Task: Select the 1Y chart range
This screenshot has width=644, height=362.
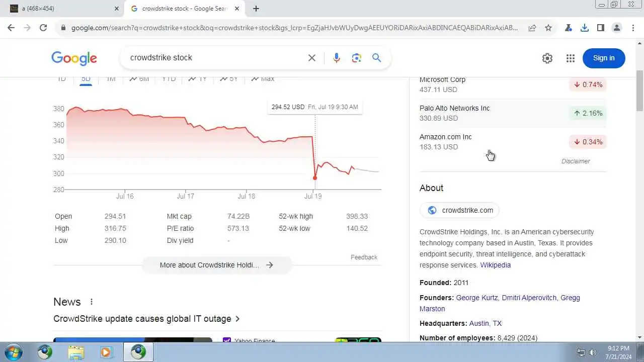Action: click(198, 79)
